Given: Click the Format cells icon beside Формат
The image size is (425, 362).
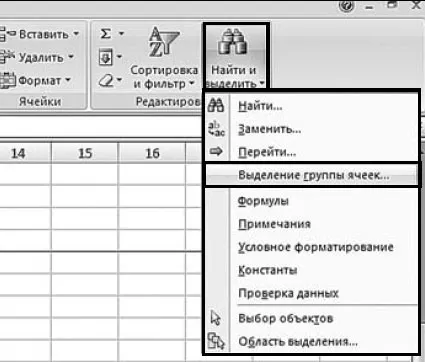Looking at the screenshot, I should (x=7, y=81).
